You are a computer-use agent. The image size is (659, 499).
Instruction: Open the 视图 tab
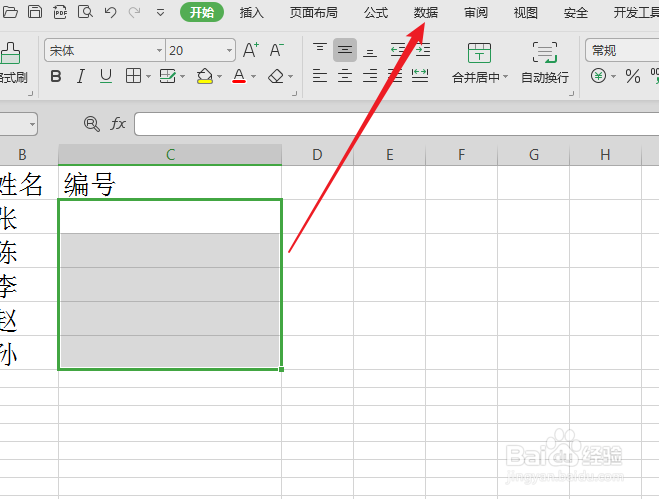[525, 13]
